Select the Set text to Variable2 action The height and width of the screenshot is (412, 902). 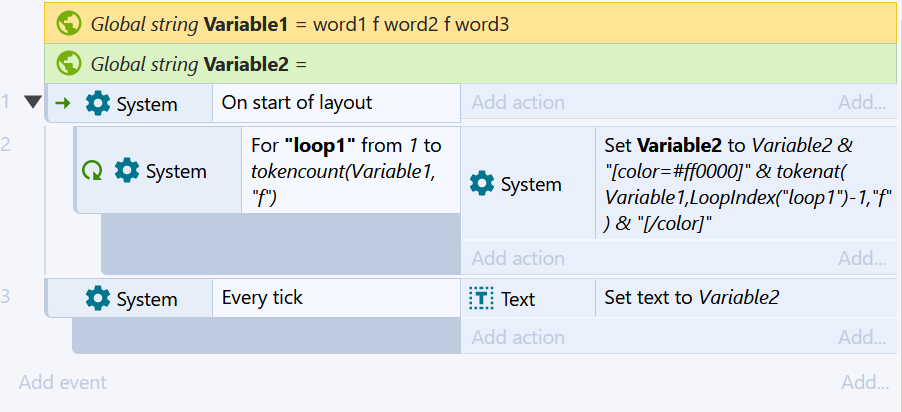(x=746, y=297)
